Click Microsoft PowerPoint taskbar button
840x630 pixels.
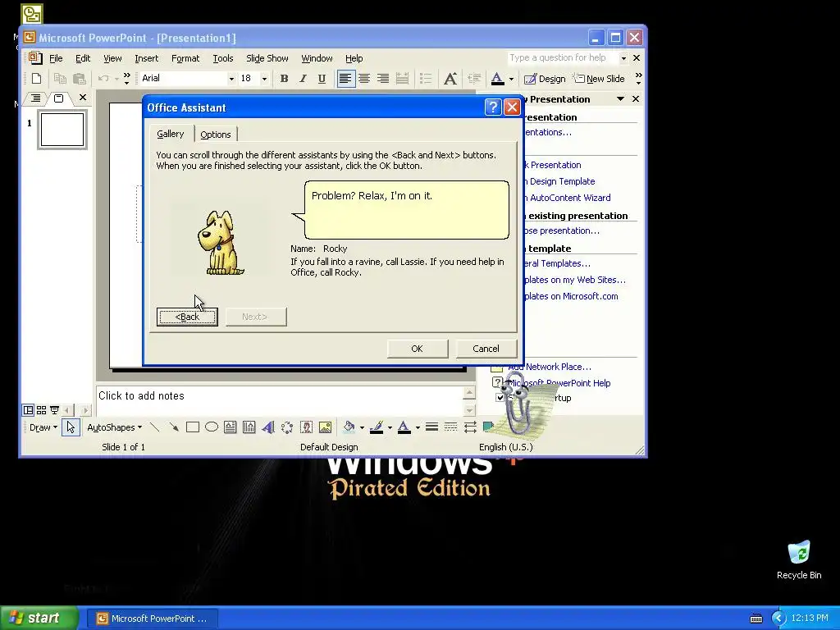(x=152, y=619)
